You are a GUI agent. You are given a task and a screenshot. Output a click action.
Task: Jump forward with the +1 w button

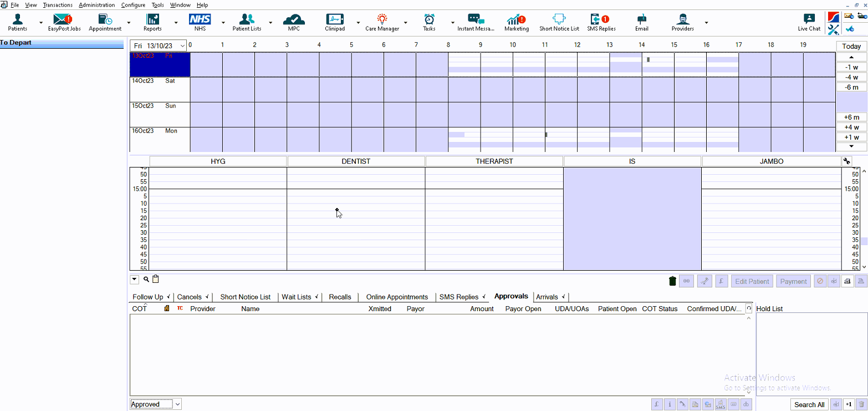(x=851, y=137)
